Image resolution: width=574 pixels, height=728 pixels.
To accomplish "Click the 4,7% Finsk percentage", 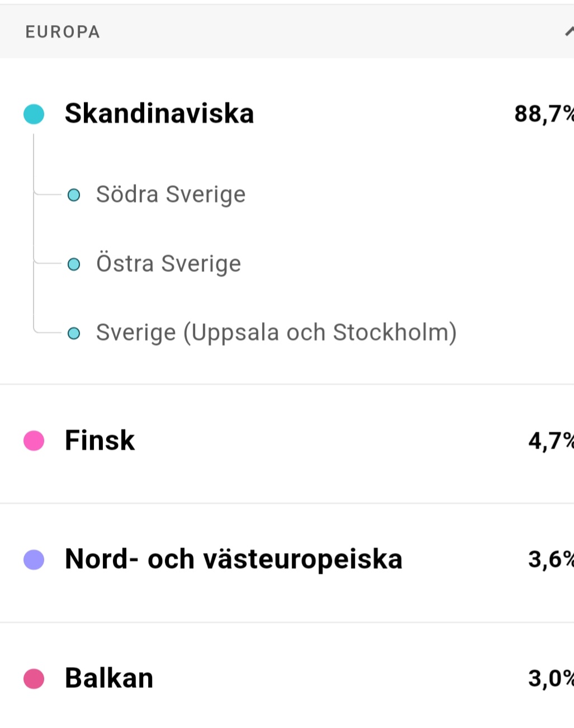I will coord(551,441).
